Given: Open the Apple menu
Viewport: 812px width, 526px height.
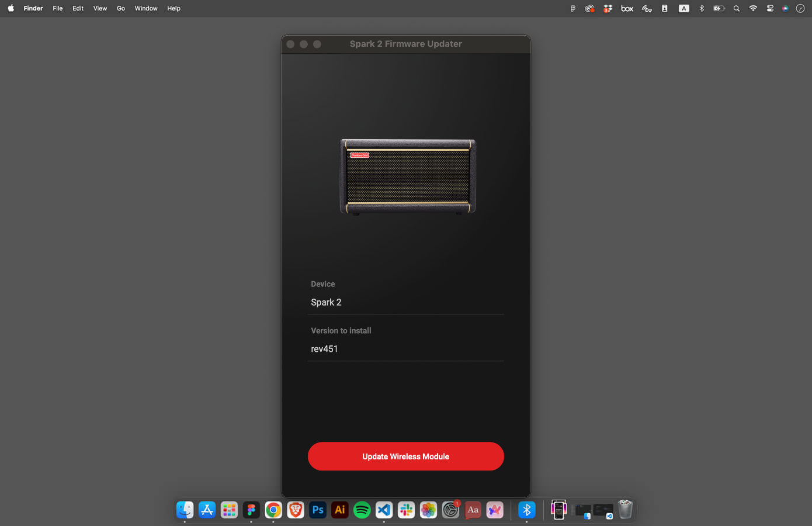Looking at the screenshot, I should [11, 8].
